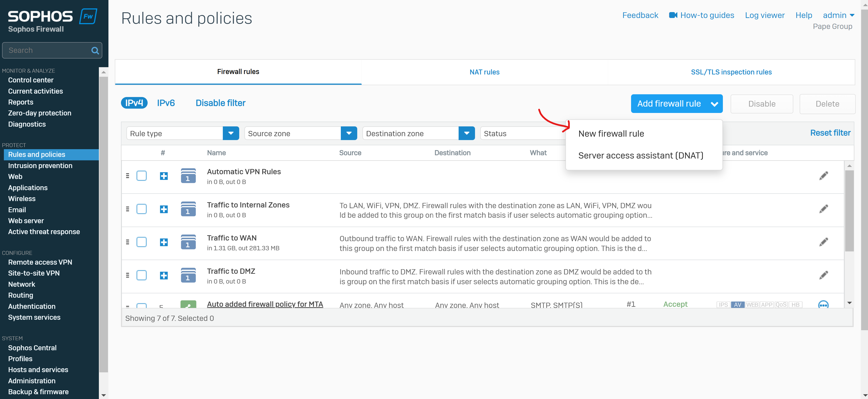This screenshot has width=868, height=399.
Task: Click the Add firewall rule button
Action: tap(677, 104)
